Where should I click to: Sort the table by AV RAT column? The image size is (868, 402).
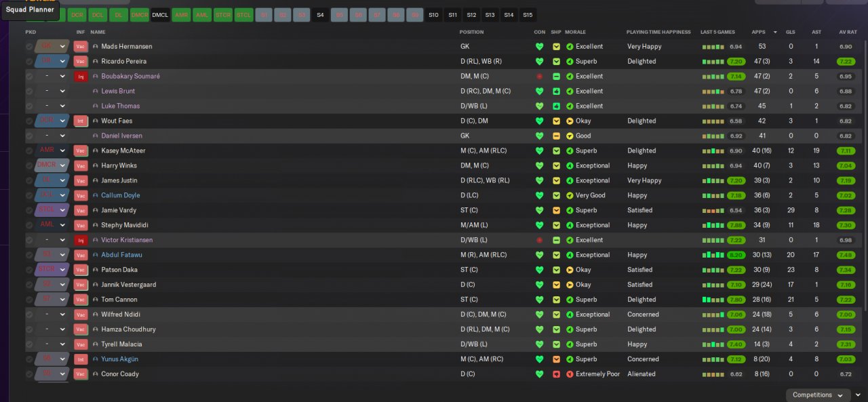[x=848, y=32]
